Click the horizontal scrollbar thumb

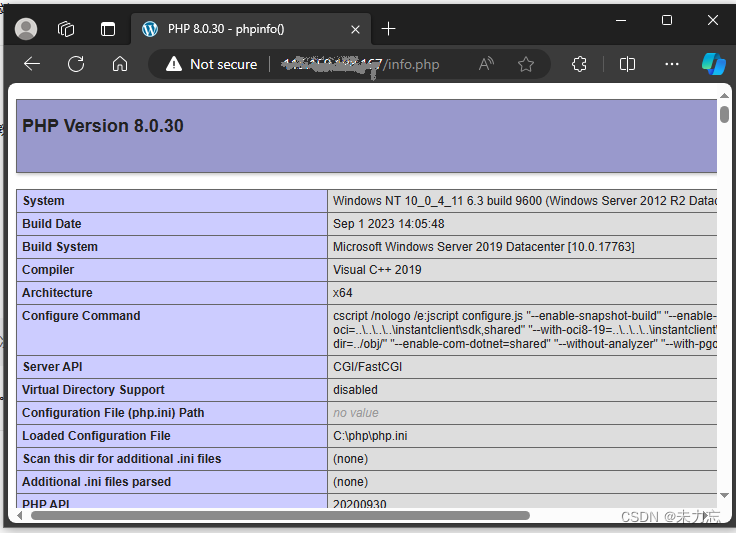(x=280, y=516)
